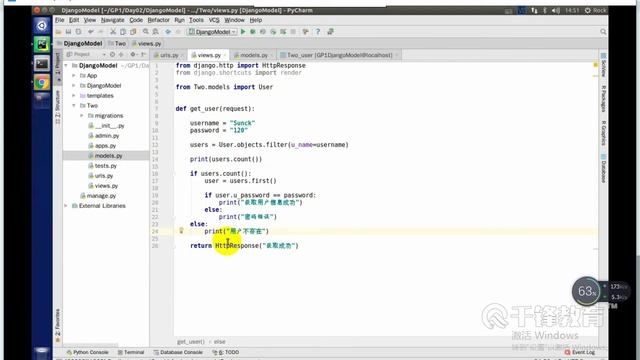The image size is (640, 360).
Task: Open the Window menu
Action: (x=234, y=20)
